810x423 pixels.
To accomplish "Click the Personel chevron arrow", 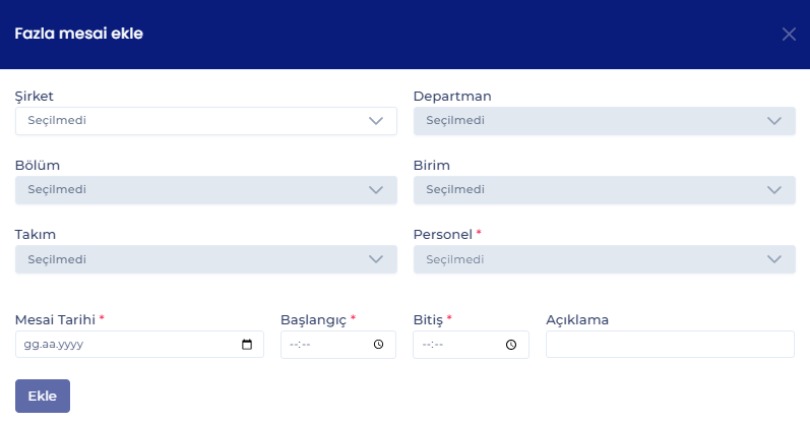I will tap(774, 260).
